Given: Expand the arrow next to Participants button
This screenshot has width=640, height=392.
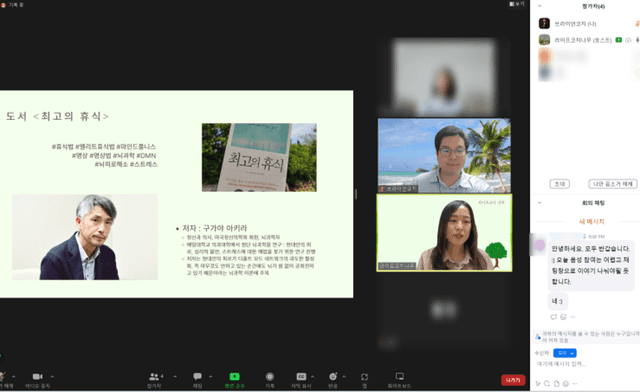Looking at the screenshot, I should tap(175, 376).
